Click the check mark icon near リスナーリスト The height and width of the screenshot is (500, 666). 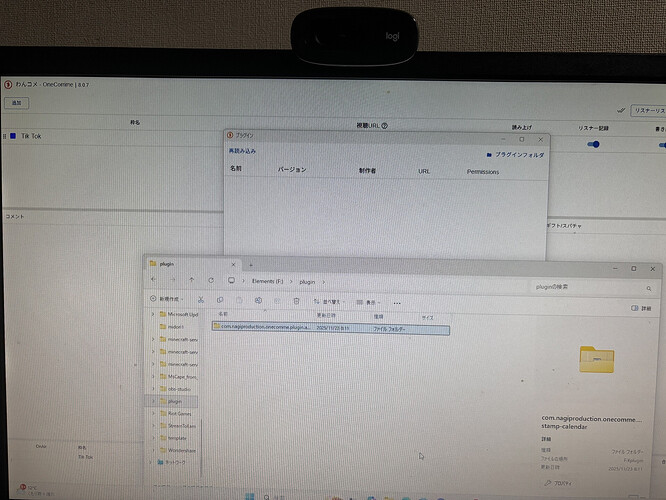[x=621, y=110]
